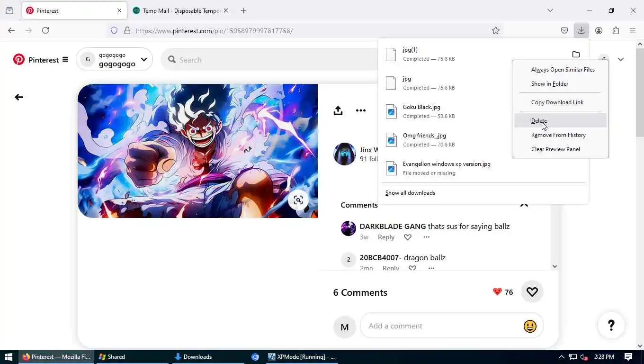Viewport: 644px width, 364px height.
Task: Open the Firefox application menu
Action: tap(633, 30)
